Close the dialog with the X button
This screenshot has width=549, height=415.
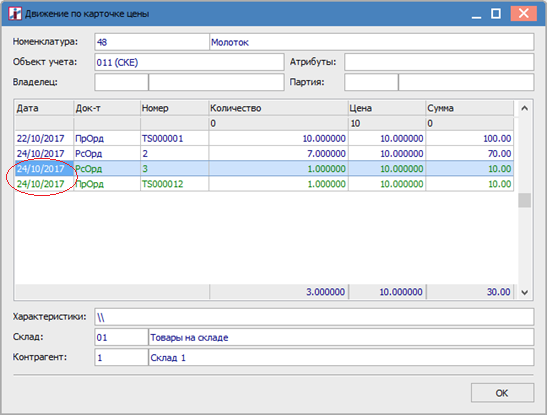(x=523, y=14)
